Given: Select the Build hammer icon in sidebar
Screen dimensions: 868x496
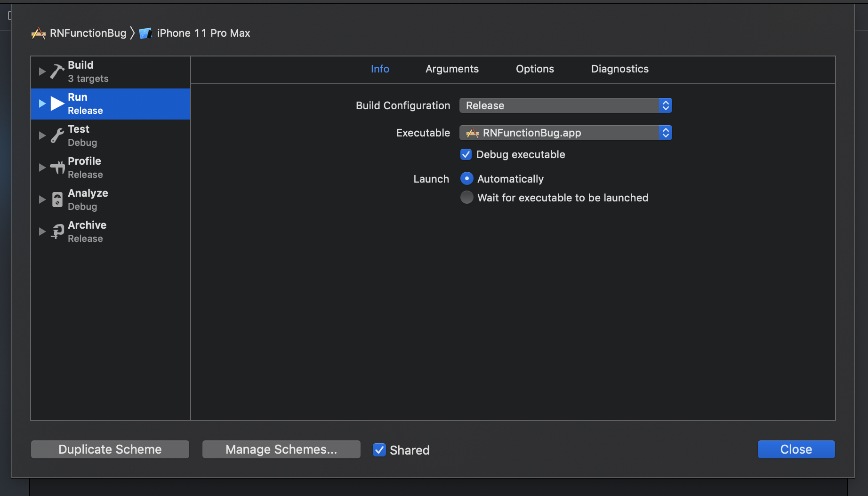Looking at the screenshot, I should 56,71.
